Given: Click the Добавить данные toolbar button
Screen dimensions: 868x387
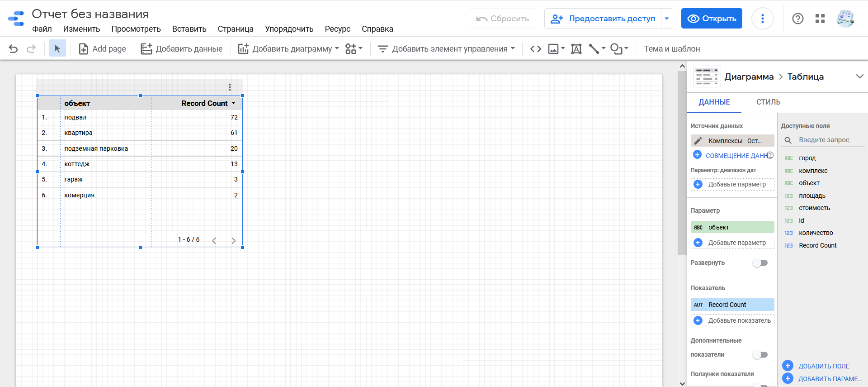Looking at the screenshot, I should (x=182, y=49).
